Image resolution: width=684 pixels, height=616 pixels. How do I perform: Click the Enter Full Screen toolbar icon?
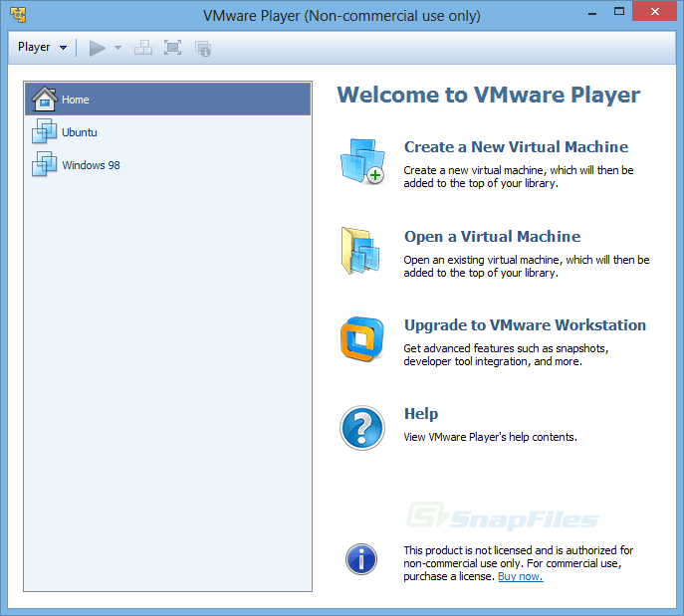point(173,48)
